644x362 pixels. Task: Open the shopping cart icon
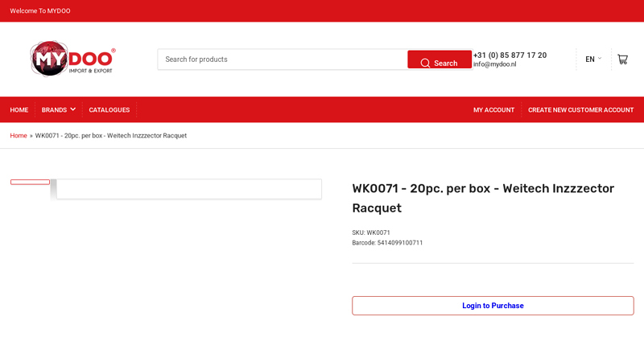click(622, 60)
